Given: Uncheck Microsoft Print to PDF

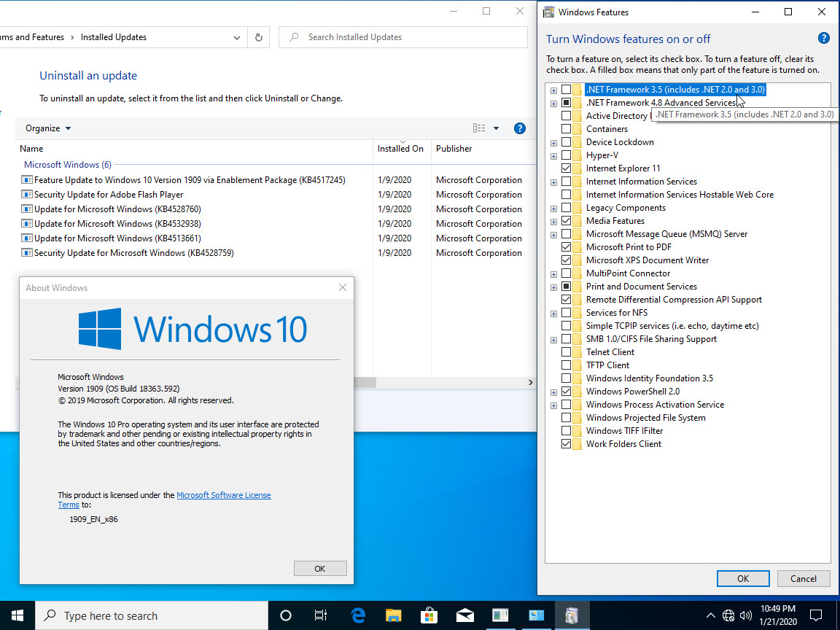Looking at the screenshot, I should pos(566,247).
